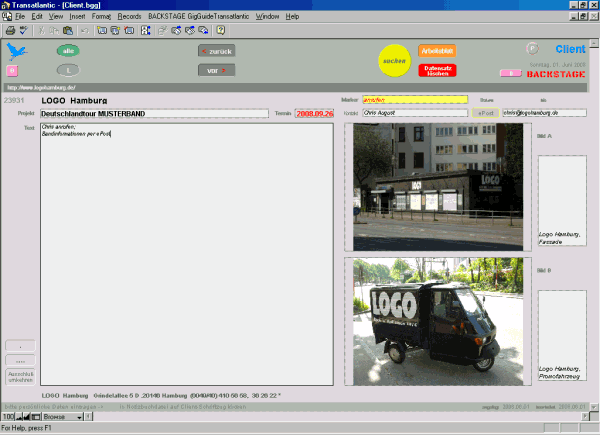Click the 'Logo Hamburg, Promofahrzeug' caption box
This screenshot has width=600, height=435.
pos(562,335)
